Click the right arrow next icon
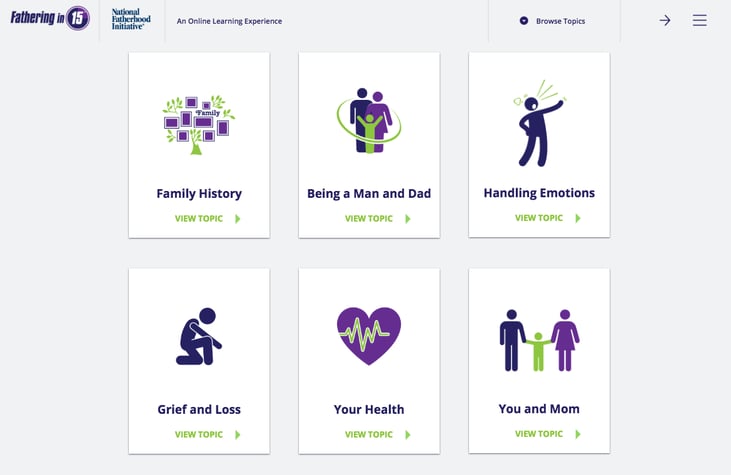 (665, 20)
